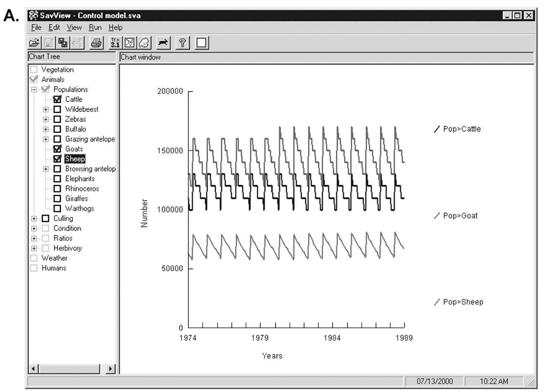This screenshot has width=547, height=392.
Task: Click the Chart window panel header
Action: 327,57
